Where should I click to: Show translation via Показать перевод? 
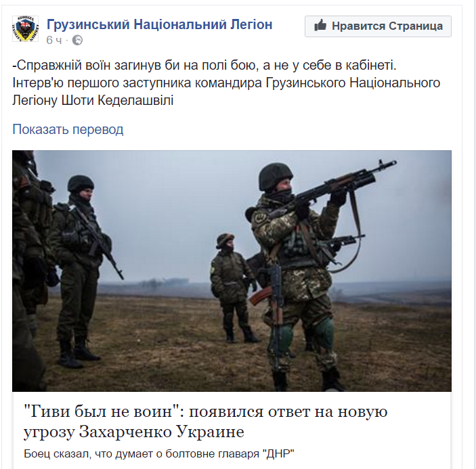(68, 129)
